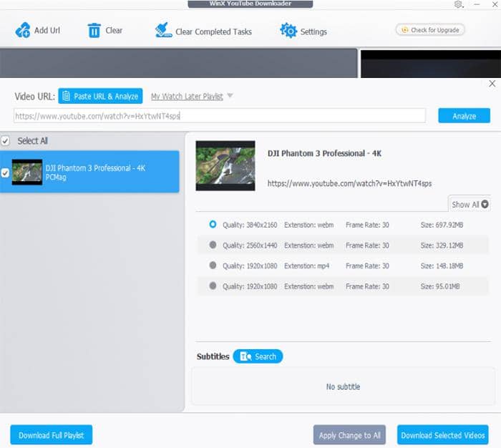Uncheck the DJI Phantom 3 video checkbox
This screenshot has width=501, height=448.
click(5, 172)
